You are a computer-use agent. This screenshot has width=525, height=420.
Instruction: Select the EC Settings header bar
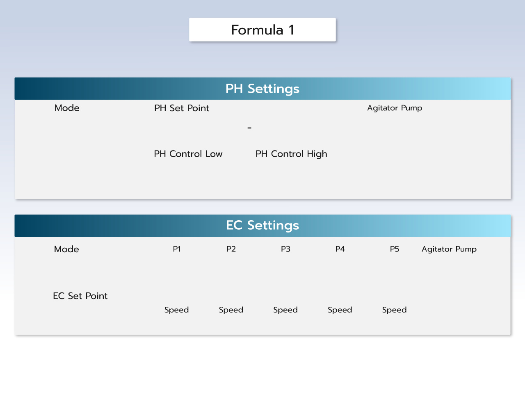[x=262, y=226]
